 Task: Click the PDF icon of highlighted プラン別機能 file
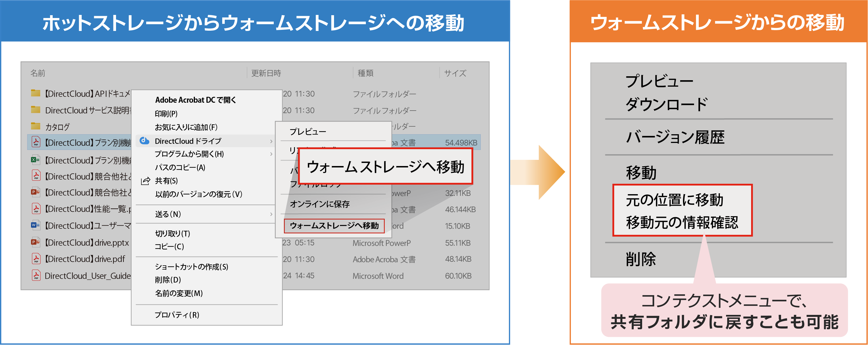coord(36,142)
